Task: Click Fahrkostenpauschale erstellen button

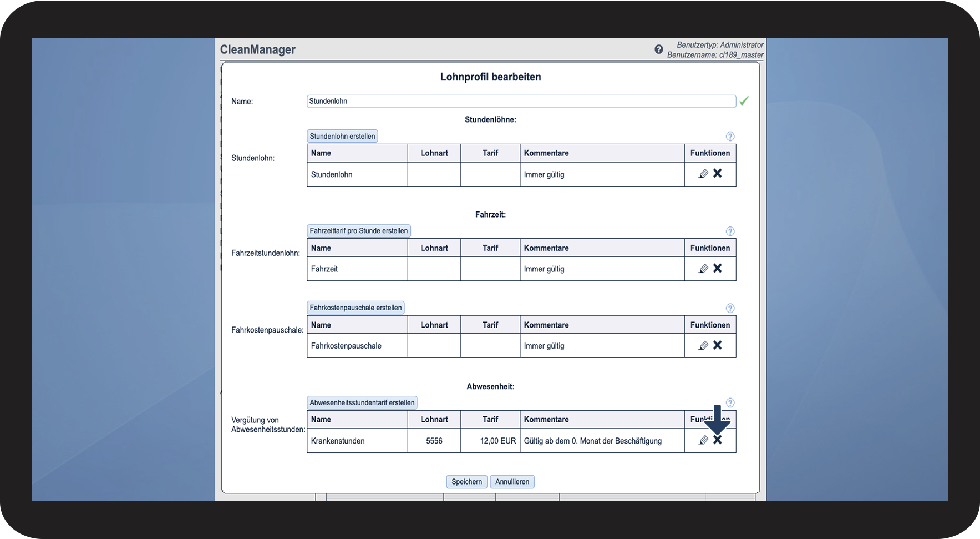Action: point(356,308)
